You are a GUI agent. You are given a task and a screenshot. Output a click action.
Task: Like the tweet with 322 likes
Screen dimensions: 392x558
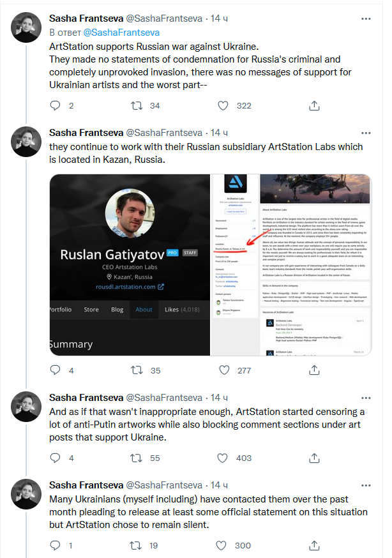tap(223, 105)
